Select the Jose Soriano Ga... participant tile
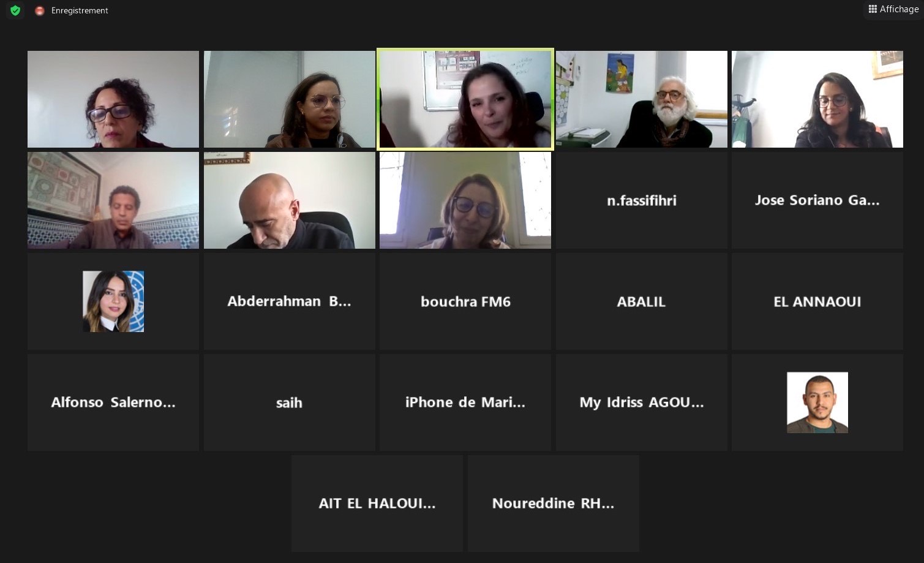The width and height of the screenshot is (924, 563). (817, 200)
